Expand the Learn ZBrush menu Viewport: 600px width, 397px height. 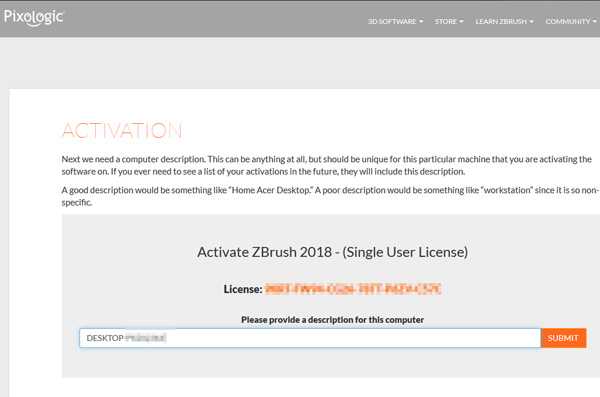click(x=504, y=21)
